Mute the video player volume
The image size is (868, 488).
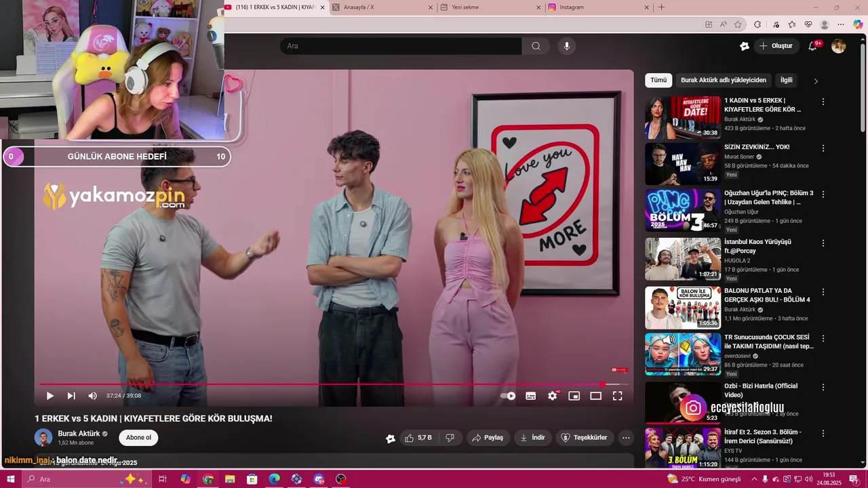(93, 396)
